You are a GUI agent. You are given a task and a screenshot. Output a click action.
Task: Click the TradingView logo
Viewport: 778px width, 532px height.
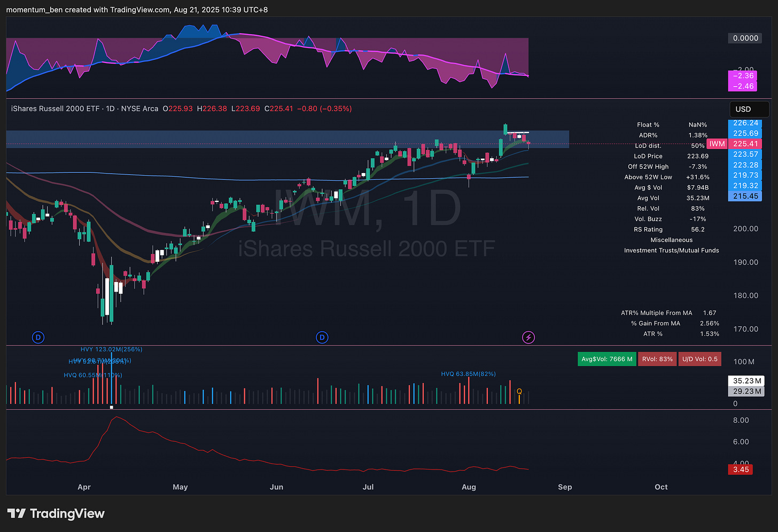point(56,514)
